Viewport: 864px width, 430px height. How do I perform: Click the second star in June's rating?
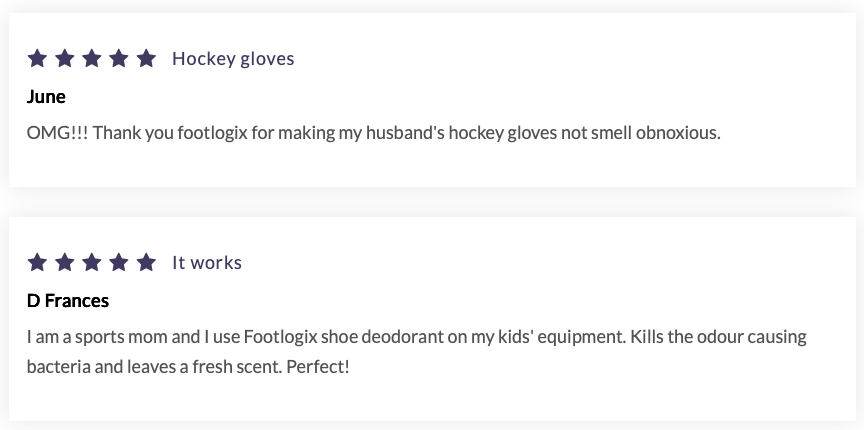(x=65, y=58)
